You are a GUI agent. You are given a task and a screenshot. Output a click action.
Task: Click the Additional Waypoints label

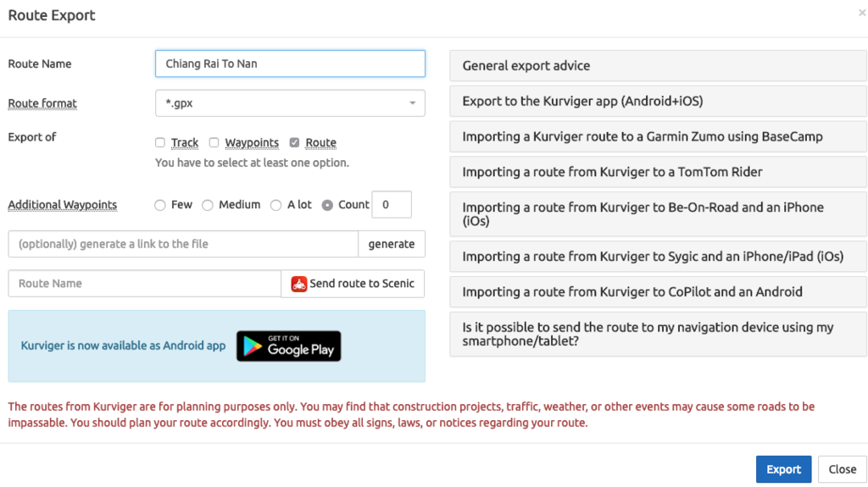[x=63, y=205]
